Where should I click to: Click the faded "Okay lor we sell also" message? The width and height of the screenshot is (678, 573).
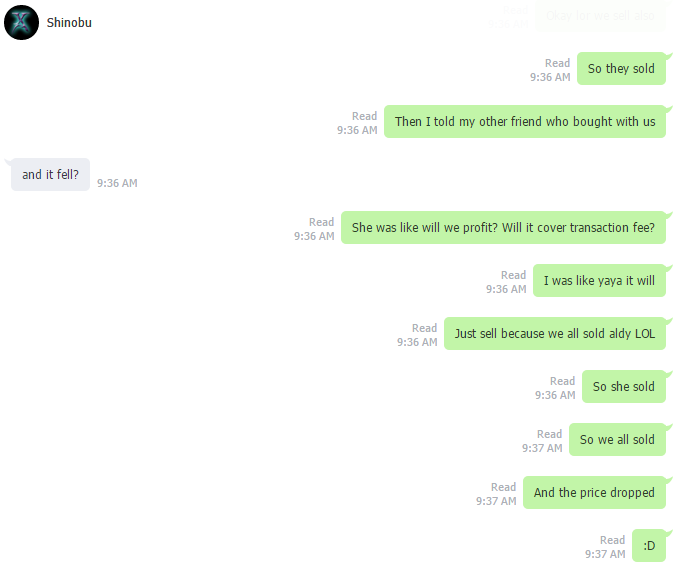601,16
